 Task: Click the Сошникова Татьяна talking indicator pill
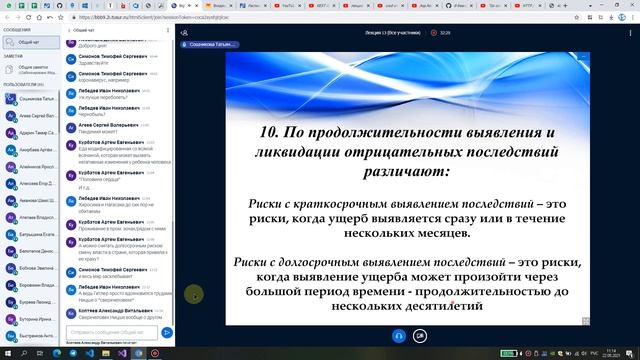point(209,44)
